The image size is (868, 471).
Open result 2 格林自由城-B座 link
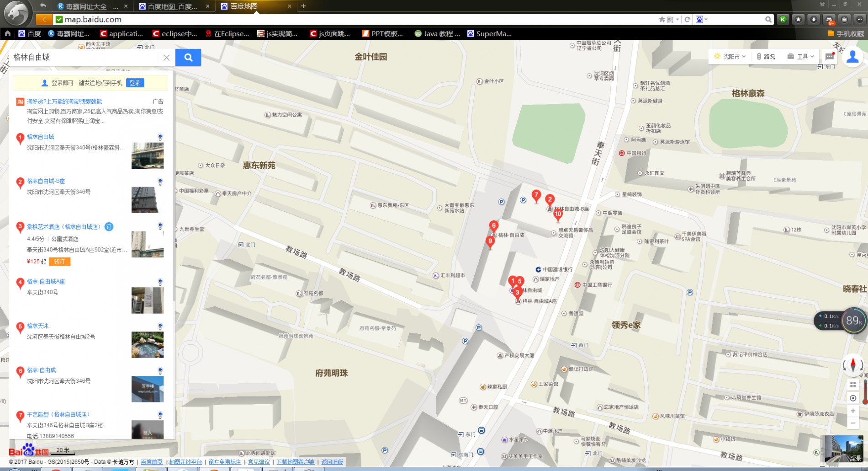point(46,181)
